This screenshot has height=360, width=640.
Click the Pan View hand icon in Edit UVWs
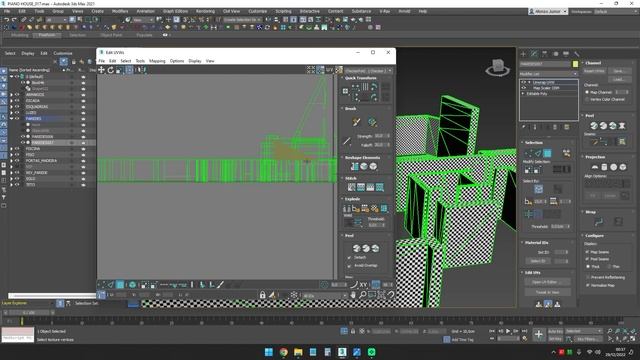pyautogui.click(x=353, y=295)
